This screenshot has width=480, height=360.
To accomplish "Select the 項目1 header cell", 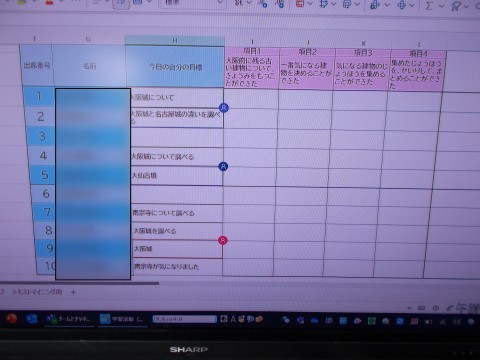I will (252, 51).
